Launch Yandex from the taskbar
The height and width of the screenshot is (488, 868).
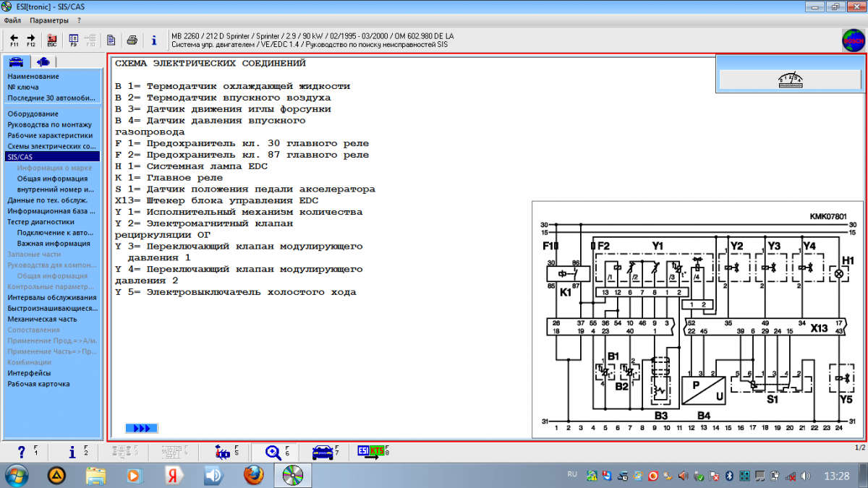pos(174,475)
